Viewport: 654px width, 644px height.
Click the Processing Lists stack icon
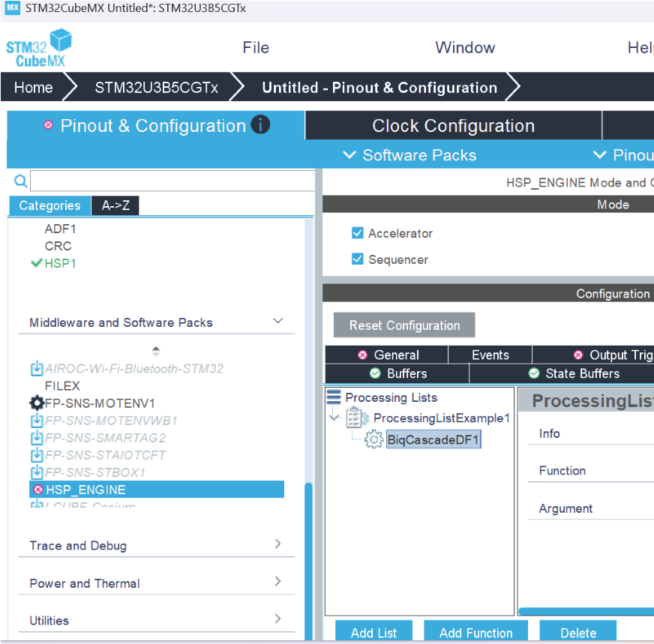(x=334, y=397)
